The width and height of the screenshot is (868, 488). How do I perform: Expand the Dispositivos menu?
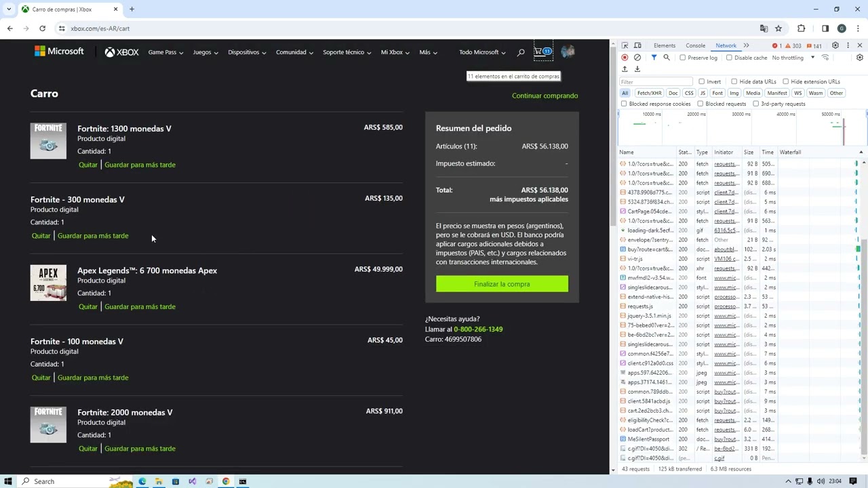247,52
